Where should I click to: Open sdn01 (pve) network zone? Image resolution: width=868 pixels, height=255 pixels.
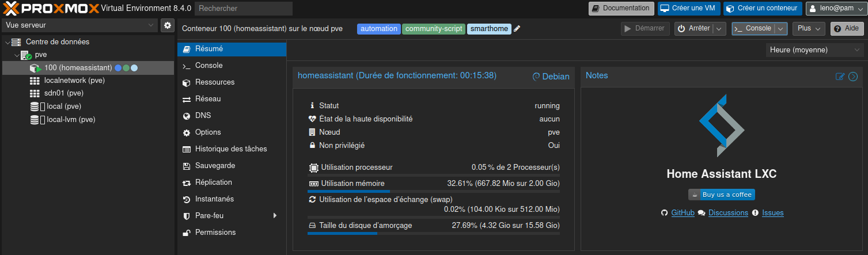[63, 93]
